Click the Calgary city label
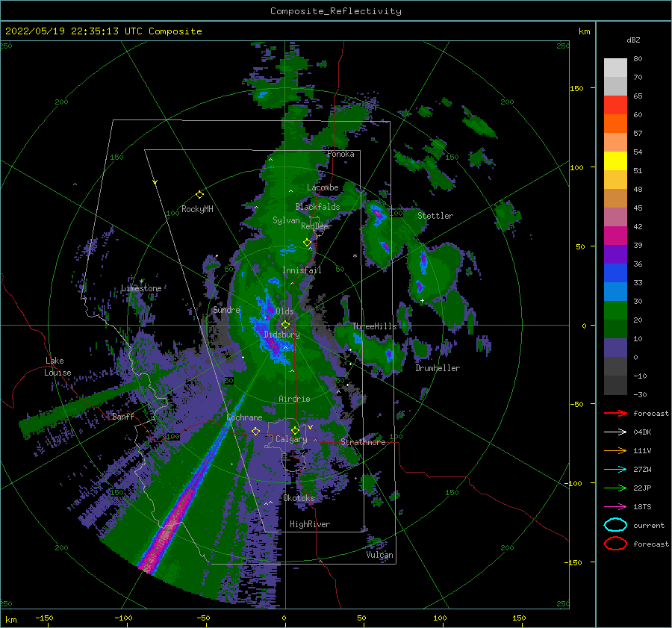Image resolution: width=672 pixels, height=628 pixels. click(291, 439)
